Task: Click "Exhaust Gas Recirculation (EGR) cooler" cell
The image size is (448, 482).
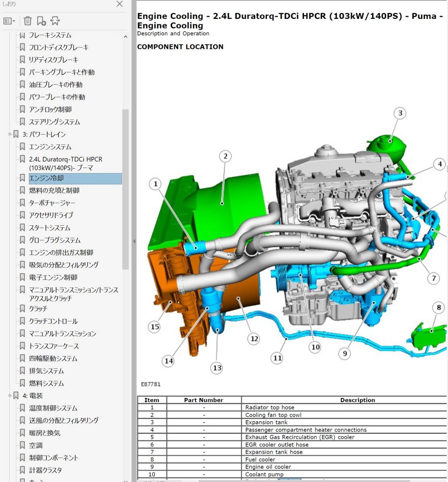Action: coord(344,437)
